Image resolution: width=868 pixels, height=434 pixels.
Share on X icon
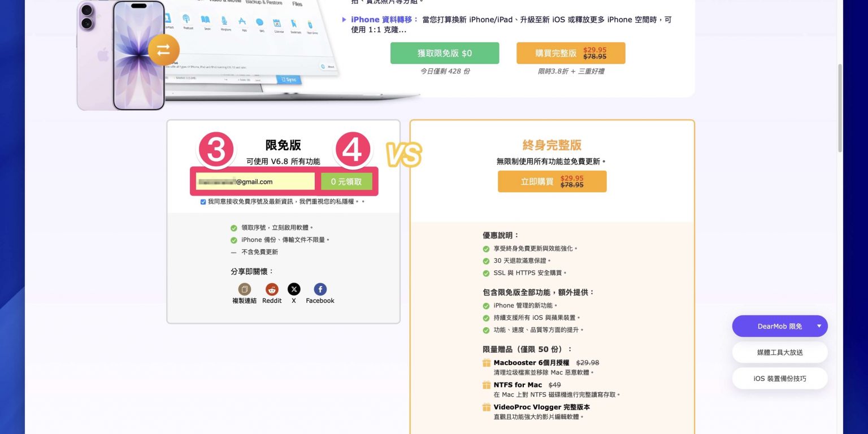point(294,289)
